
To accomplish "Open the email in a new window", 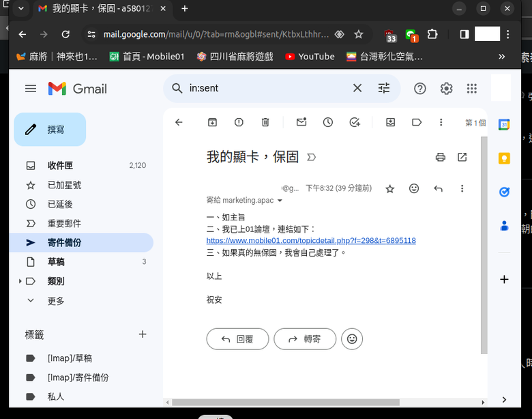I will point(462,157).
